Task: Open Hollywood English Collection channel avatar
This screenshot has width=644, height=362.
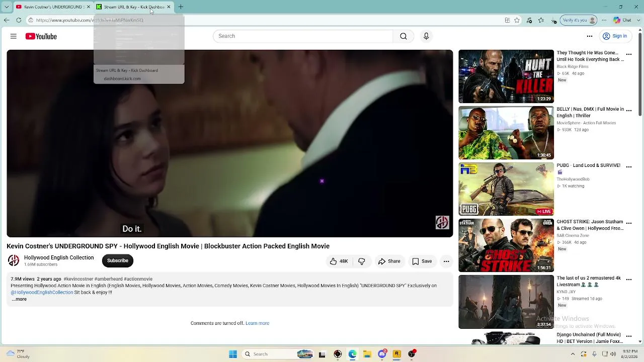Action: 14,260
